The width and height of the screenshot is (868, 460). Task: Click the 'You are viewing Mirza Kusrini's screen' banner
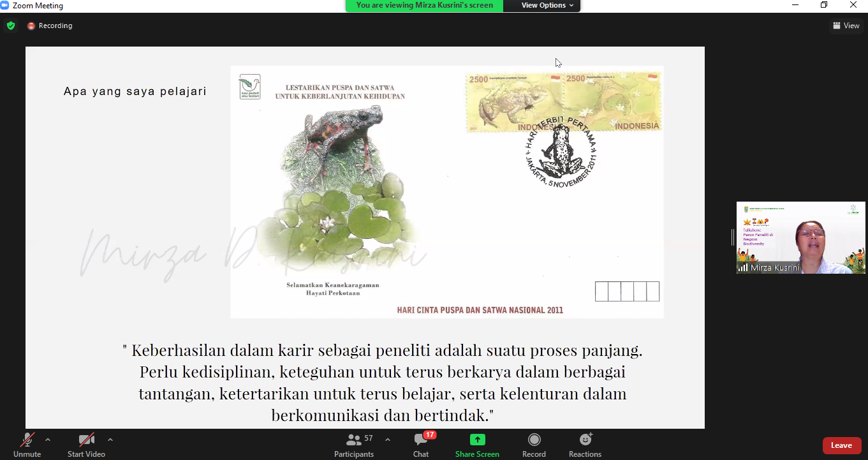[424, 5]
